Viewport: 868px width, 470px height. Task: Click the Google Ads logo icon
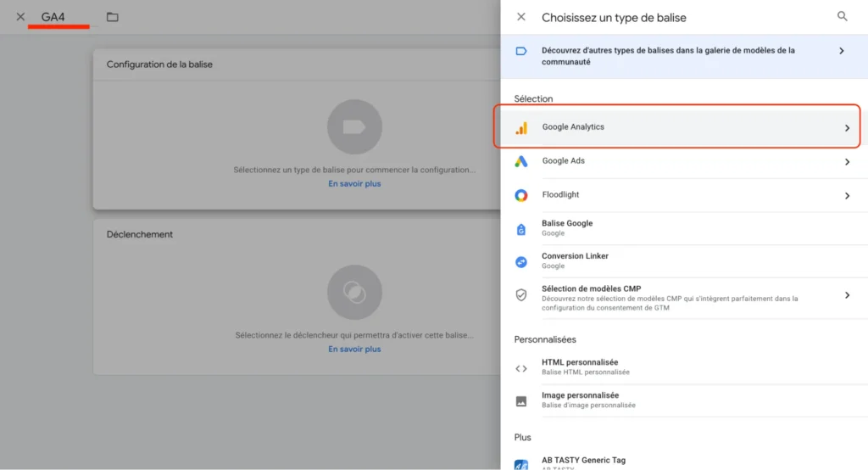pyautogui.click(x=521, y=161)
